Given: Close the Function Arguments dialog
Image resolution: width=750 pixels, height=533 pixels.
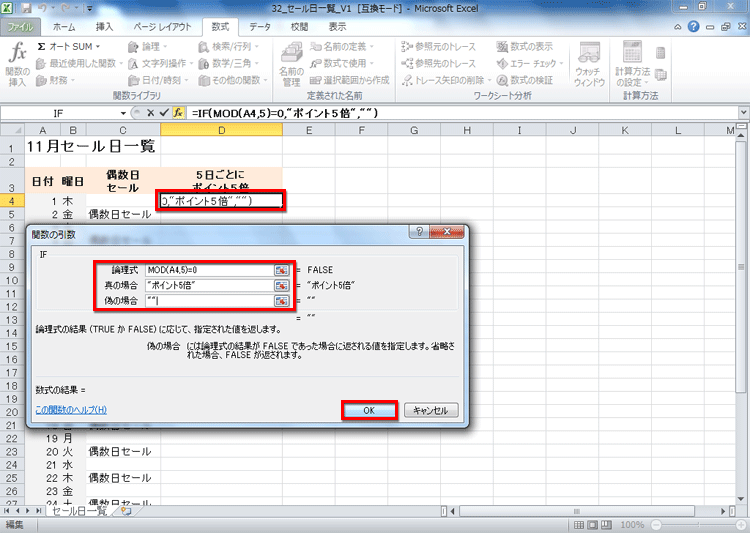Looking at the screenshot, I should pyautogui.click(x=447, y=232).
